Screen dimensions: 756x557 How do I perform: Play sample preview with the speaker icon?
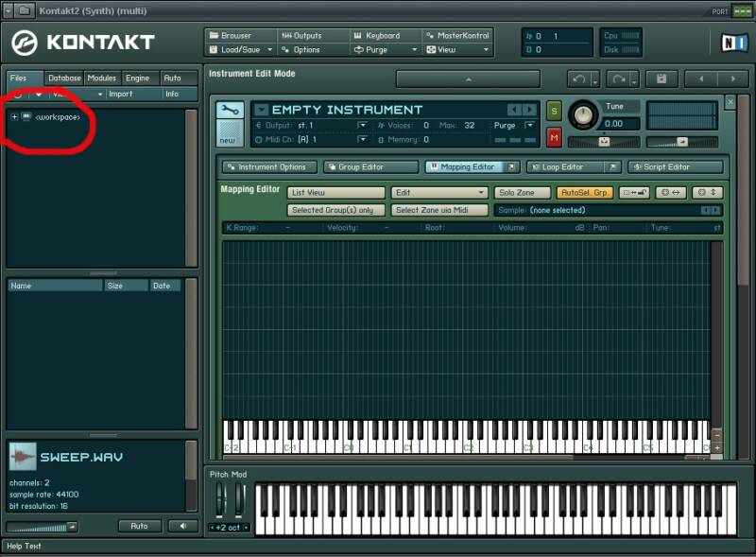pyautogui.click(x=182, y=526)
